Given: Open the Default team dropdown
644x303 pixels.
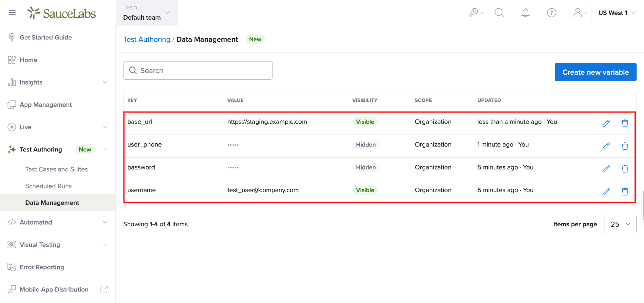Looking at the screenshot, I should tap(147, 13).
